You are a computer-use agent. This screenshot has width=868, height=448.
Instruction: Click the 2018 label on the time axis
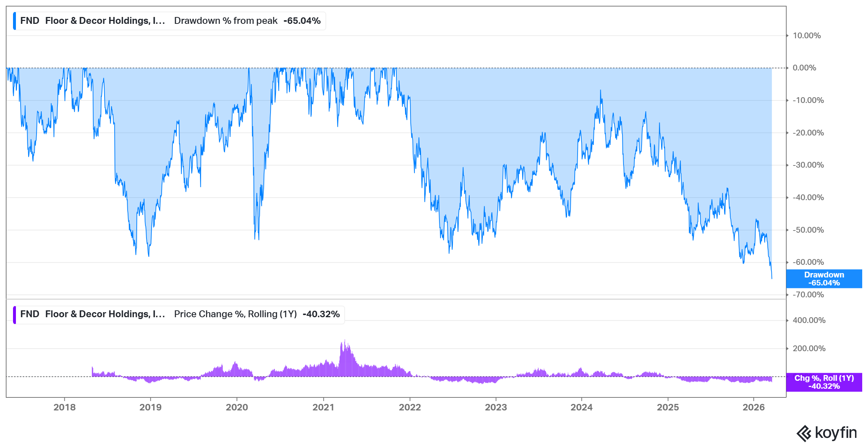64,408
